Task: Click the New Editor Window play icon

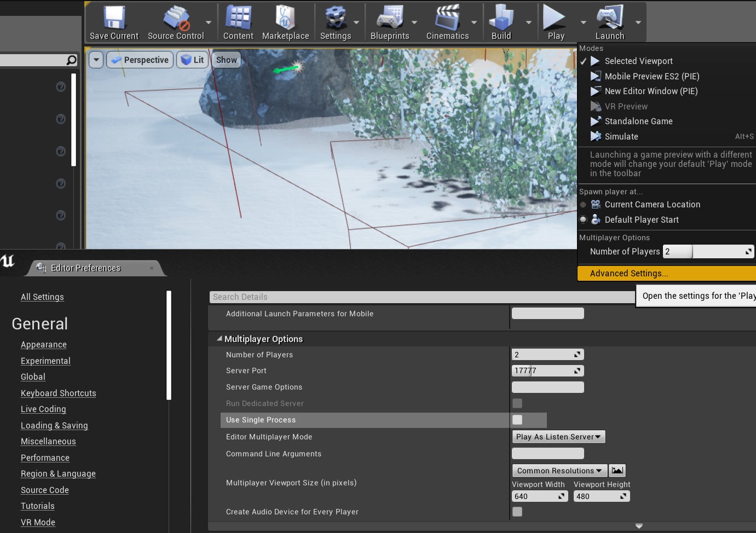Action: click(x=596, y=91)
